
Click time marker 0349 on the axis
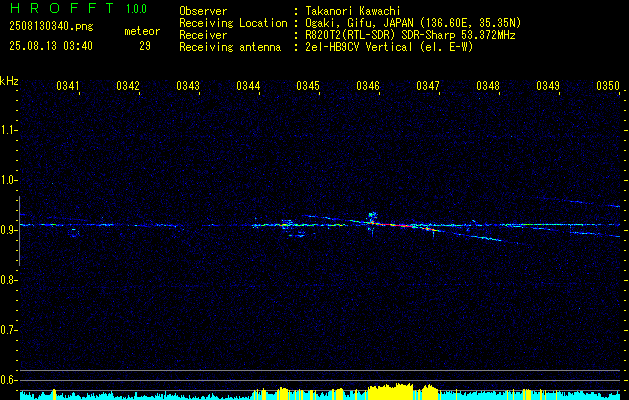tap(548, 86)
